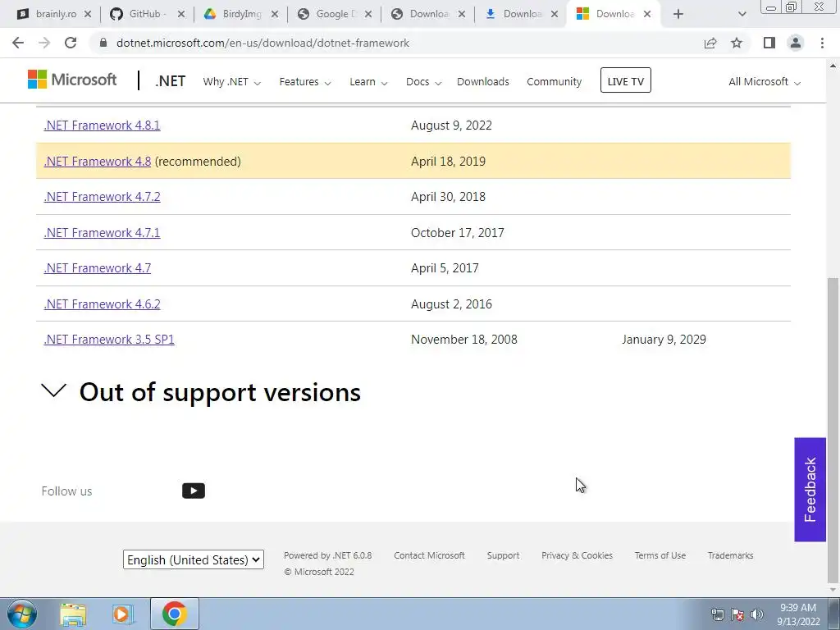
Task: Share this page using the share icon
Action: [x=710, y=43]
